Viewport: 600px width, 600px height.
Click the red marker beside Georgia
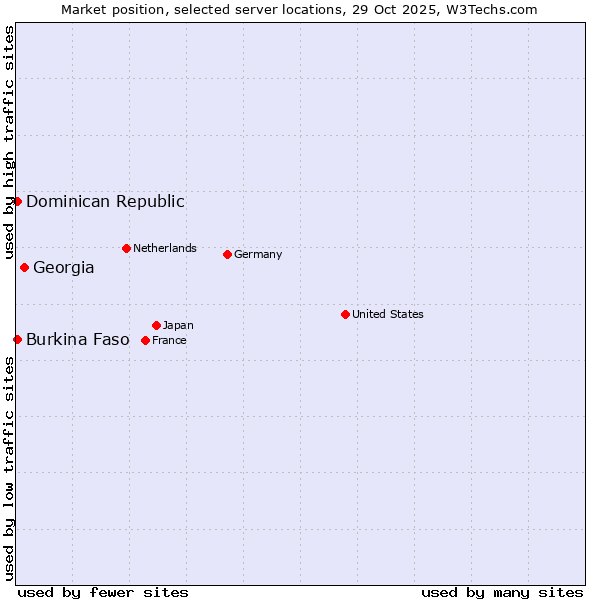pos(24,267)
